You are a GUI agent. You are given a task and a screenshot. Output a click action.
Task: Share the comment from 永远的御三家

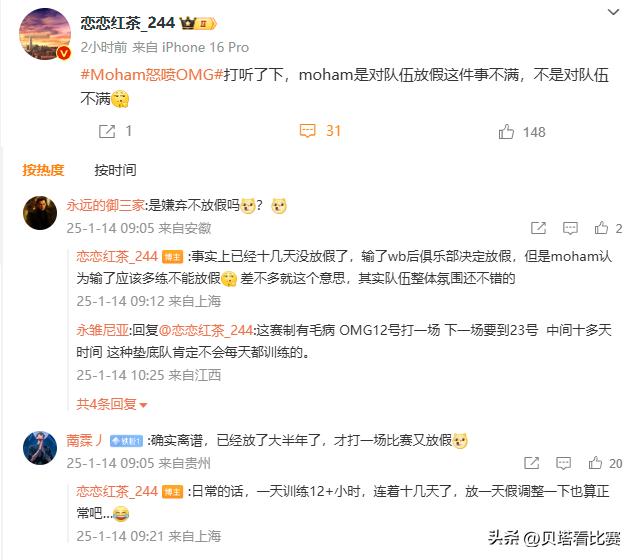[x=538, y=228]
